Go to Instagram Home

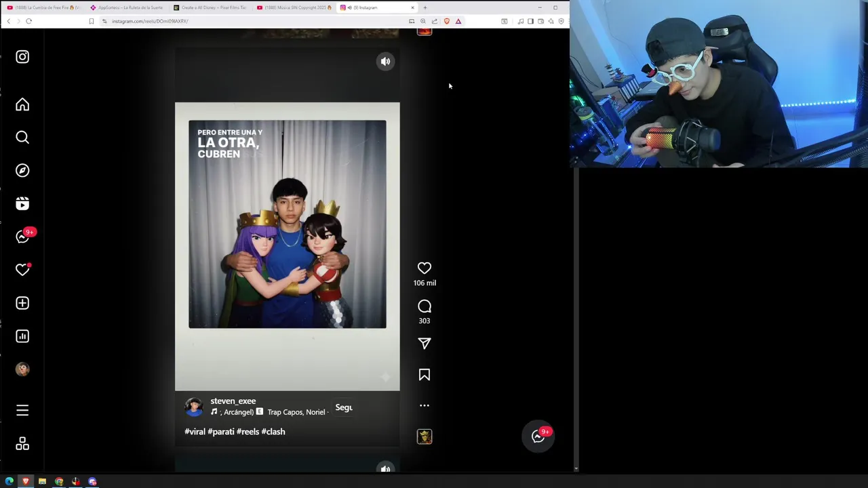22,104
